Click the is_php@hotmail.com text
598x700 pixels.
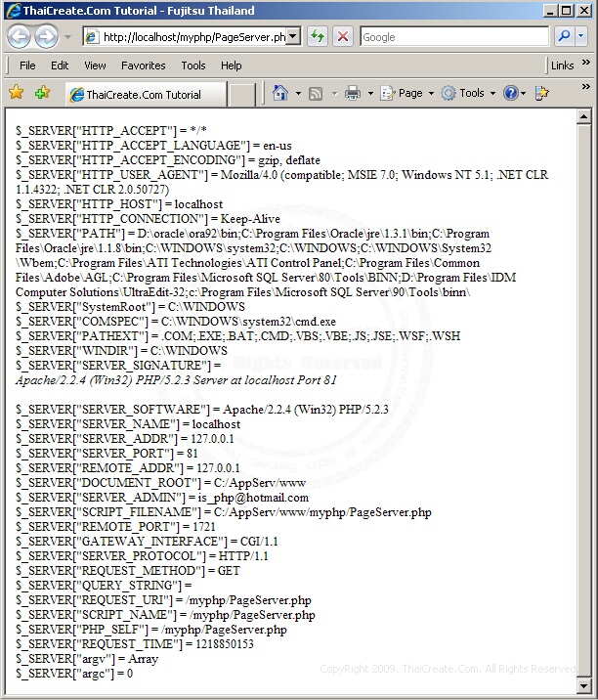253,498
